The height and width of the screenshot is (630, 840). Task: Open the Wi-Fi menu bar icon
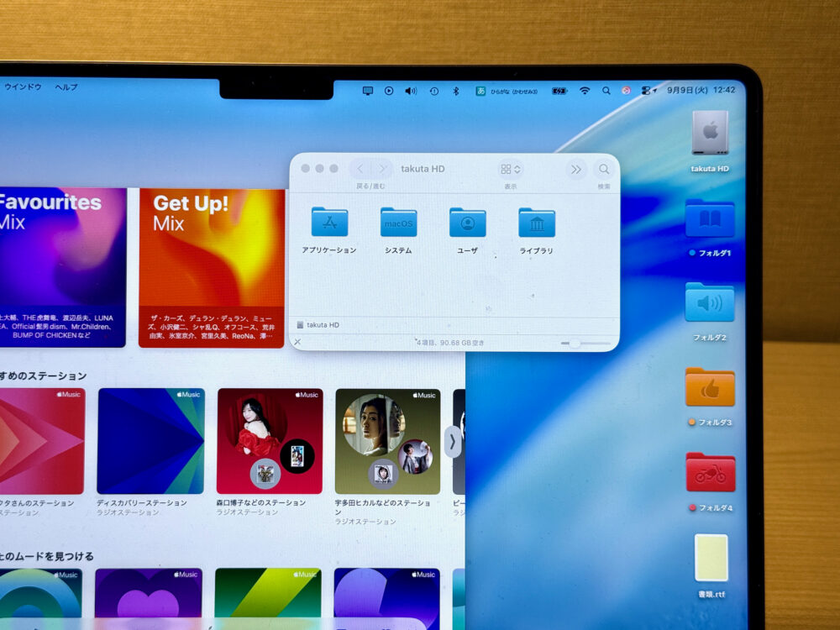tap(585, 91)
